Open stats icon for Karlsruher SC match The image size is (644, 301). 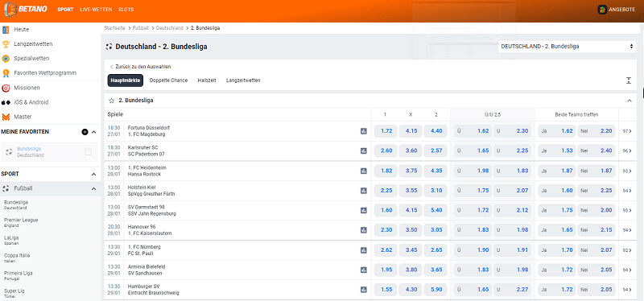(x=364, y=150)
